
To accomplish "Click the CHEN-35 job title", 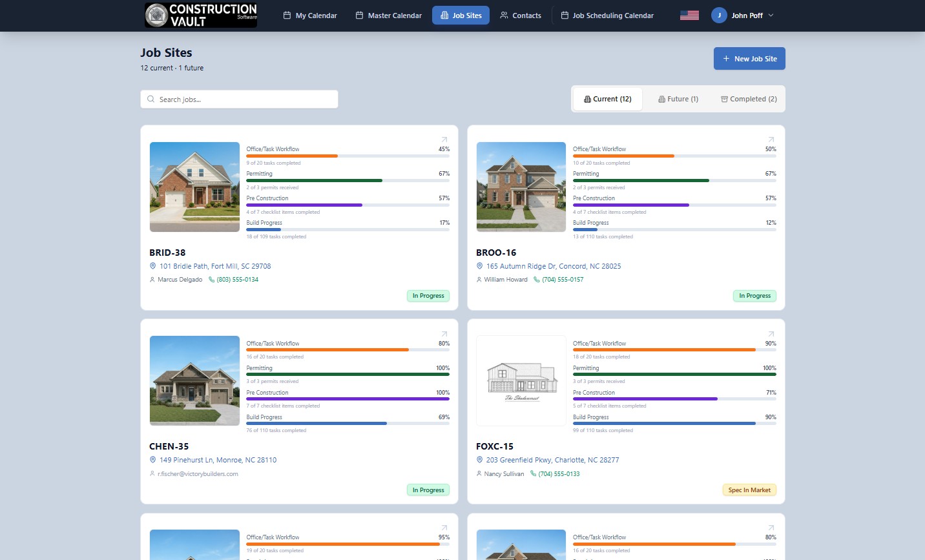I will [169, 446].
